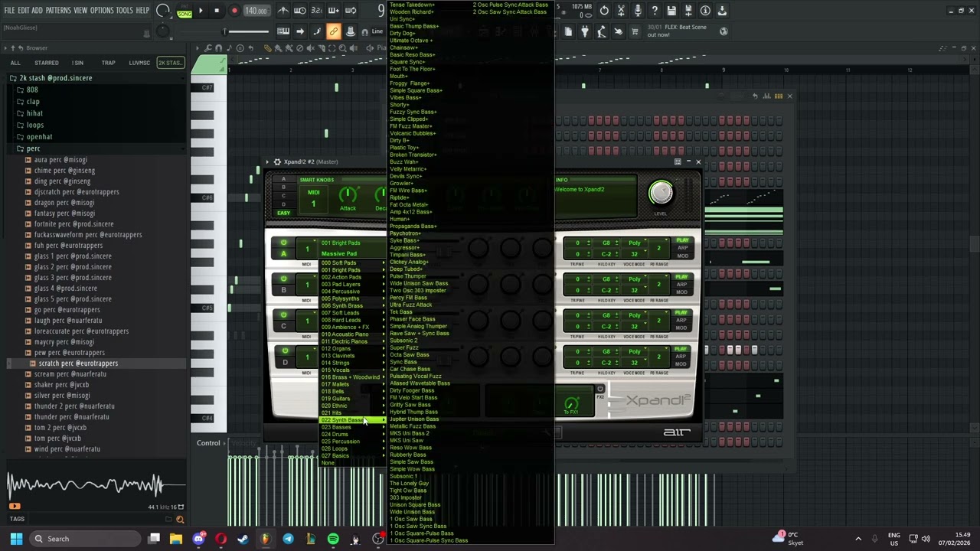This screenshot has width=980, height=551.
Task: Expand the 013 Clavinets submenu
Action: (352, 356)
